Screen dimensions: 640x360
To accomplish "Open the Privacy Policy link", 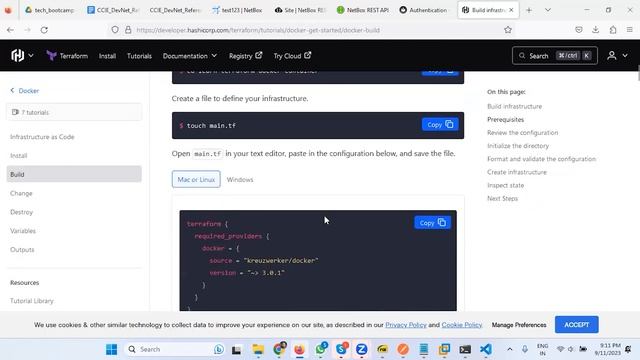I will (406, 325).
